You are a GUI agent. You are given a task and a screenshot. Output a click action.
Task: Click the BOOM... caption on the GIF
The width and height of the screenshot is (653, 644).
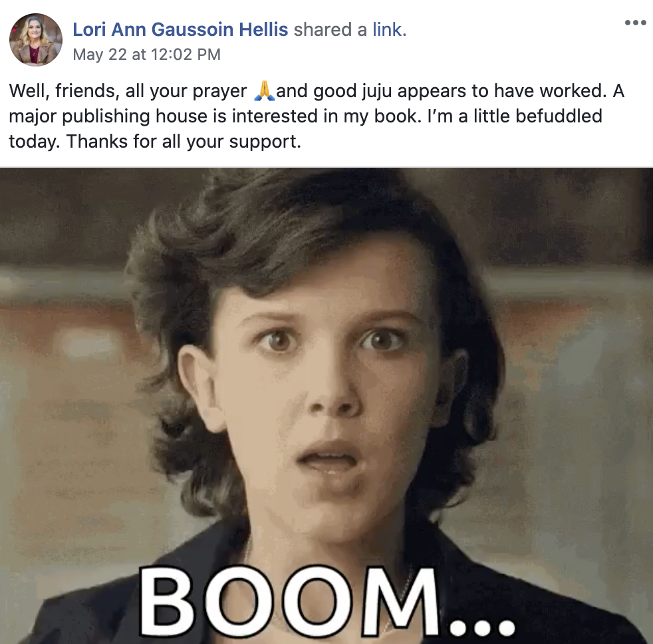(x=327, y=601)
